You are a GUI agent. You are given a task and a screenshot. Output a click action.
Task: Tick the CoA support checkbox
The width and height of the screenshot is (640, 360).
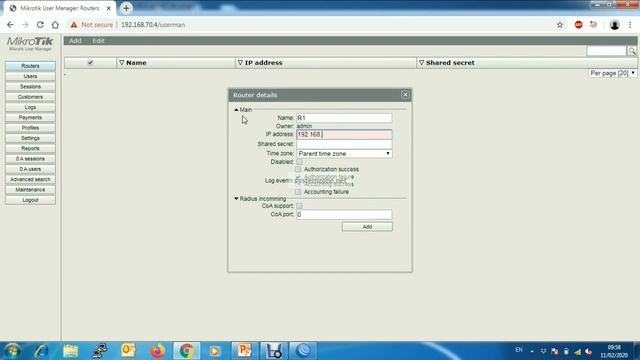pyautogui.click(x=299, y=206)
